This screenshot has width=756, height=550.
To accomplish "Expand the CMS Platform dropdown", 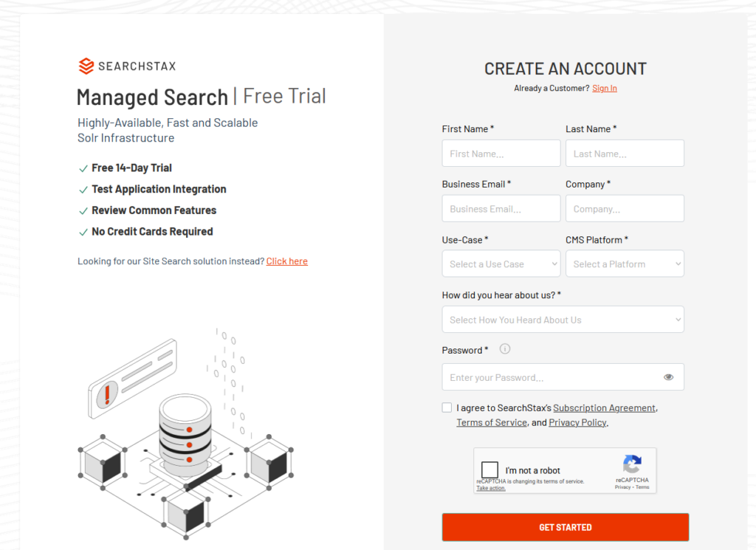I will [625, 264].
